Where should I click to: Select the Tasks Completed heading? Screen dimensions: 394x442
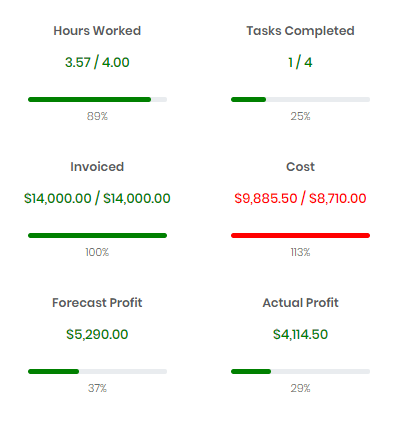300,31
